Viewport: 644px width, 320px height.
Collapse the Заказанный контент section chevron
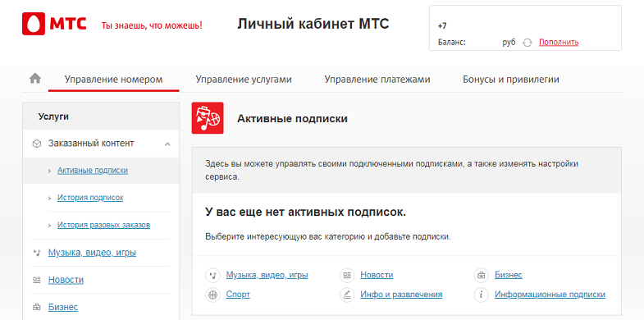tap(167, 144)
